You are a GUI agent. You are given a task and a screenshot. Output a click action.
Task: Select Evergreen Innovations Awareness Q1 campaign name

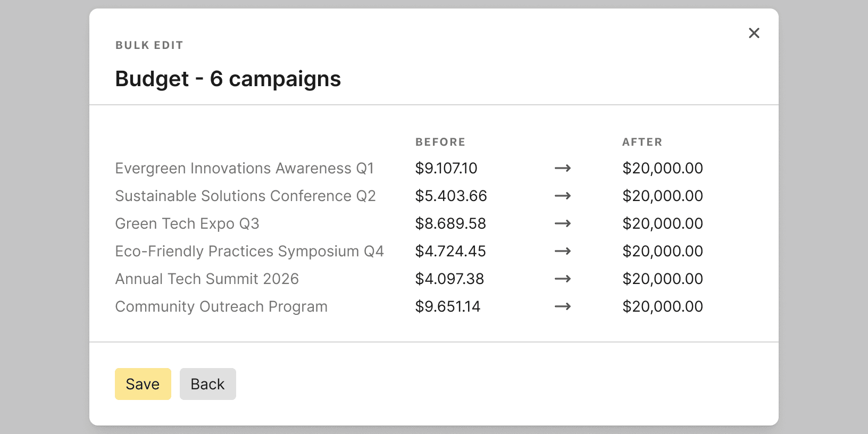245,168
